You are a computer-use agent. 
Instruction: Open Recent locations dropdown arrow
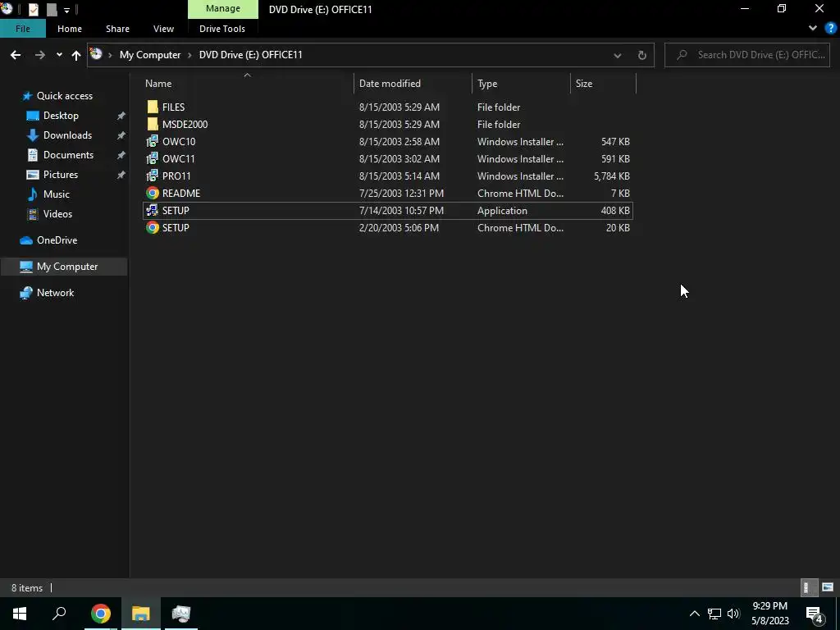click(x=59, y=55)
